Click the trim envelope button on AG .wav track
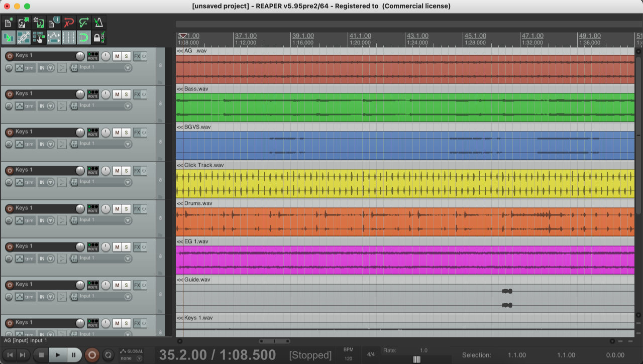Viewport: 643px width, 364px height. point(25,68)
